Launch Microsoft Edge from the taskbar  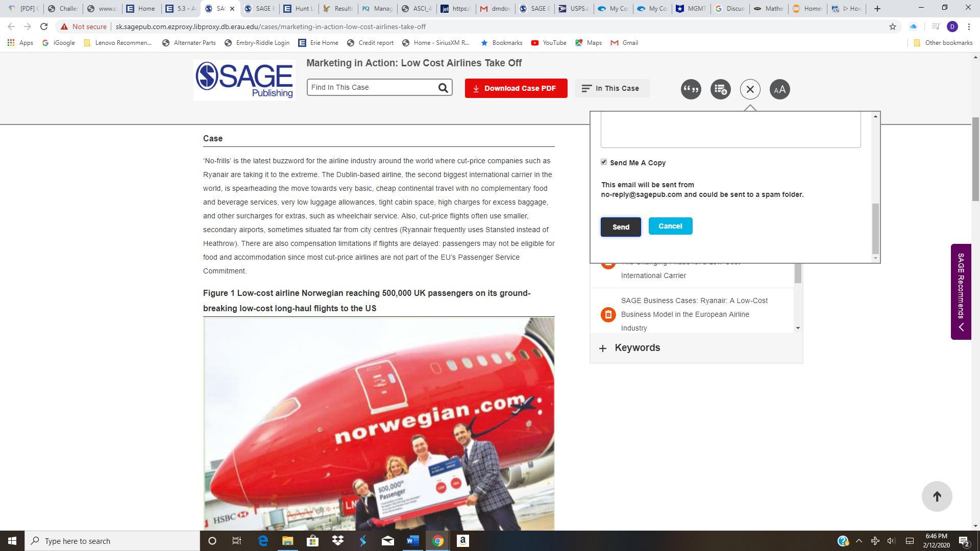tap(263, 541)
